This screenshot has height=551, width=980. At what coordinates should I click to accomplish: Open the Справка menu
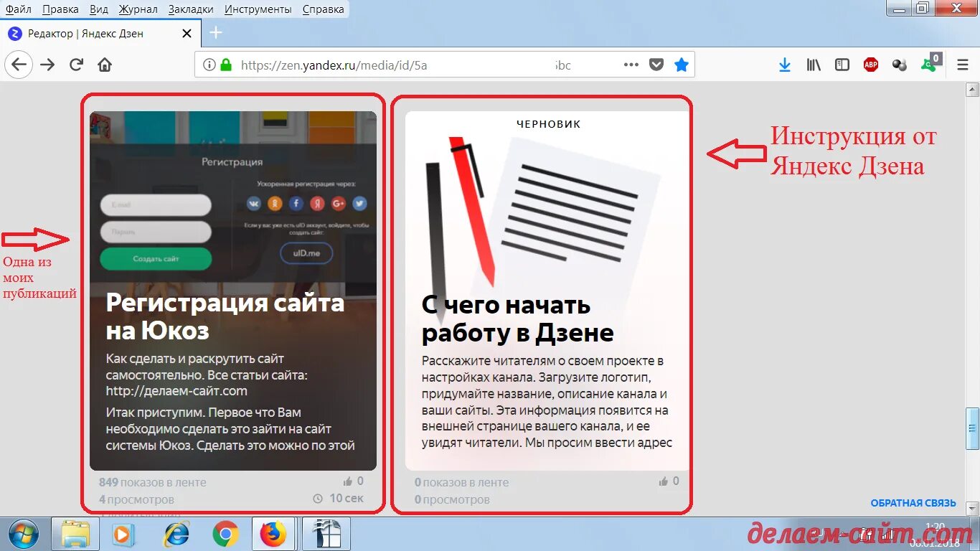(x=323, y=9)
